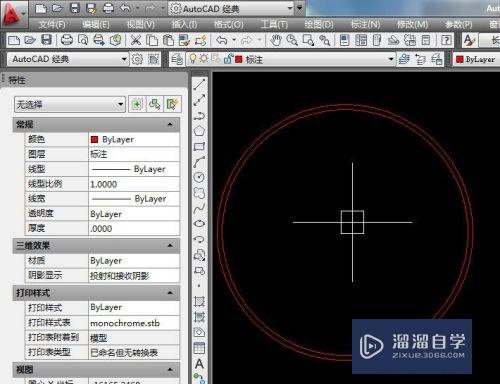Open the AutoCAD 经典 workspace dropdown
This screenshot has width=500, height=384.
[x=68, y=59]
